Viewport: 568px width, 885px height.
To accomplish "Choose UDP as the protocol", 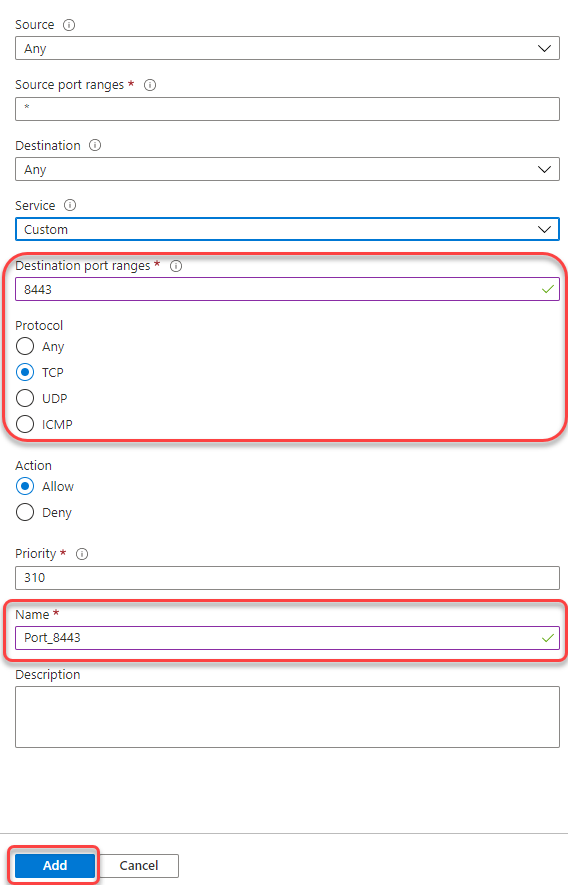I will click(25, 398).
